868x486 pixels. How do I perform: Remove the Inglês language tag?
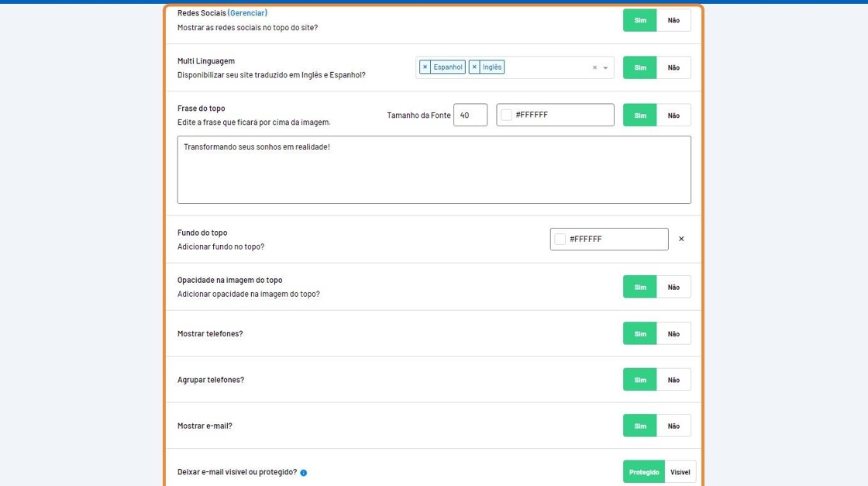click(474, 67)
